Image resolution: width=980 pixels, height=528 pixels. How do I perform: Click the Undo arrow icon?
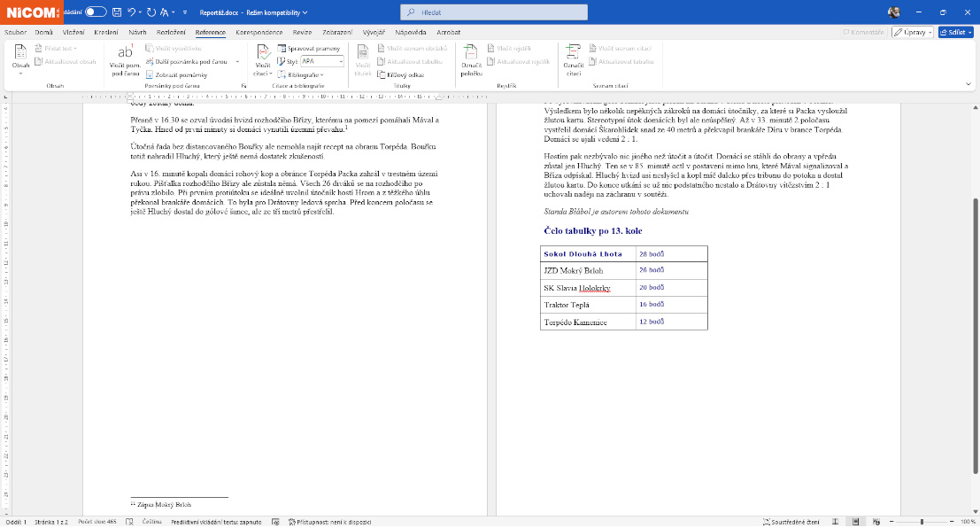(x=132, y=12)
